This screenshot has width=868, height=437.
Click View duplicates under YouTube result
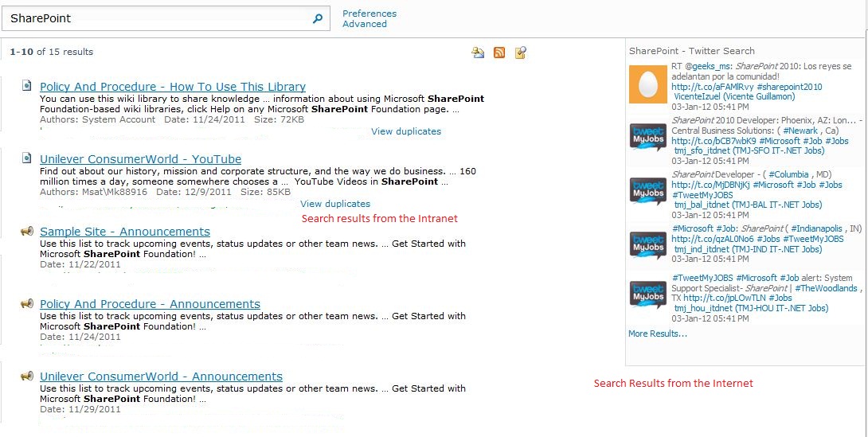pyautogui.click(x=335, y=204)
